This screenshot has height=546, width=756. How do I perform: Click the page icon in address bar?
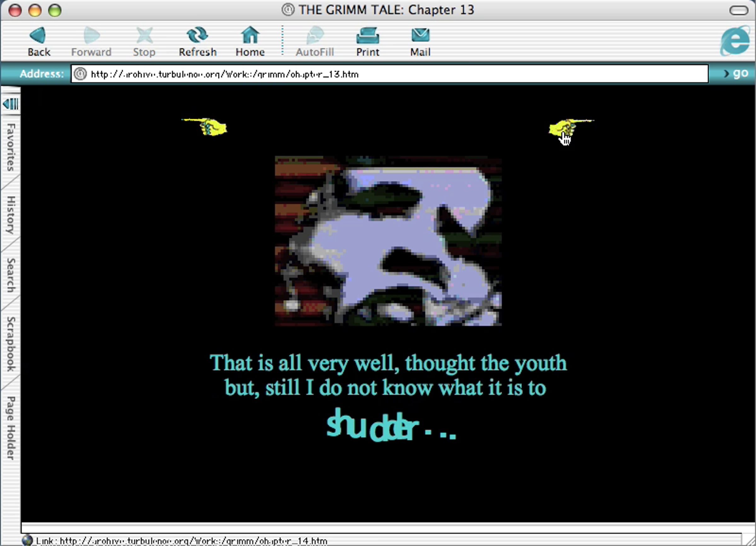pyautogui.click(x=80, y=74)
